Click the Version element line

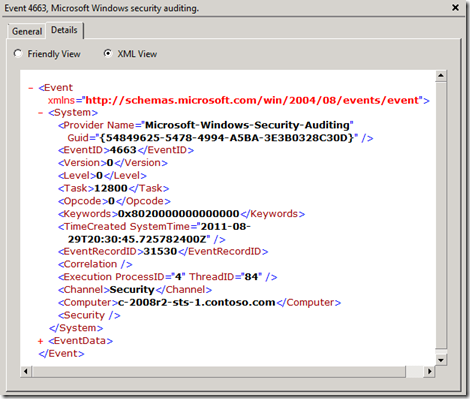pos(113,163)
